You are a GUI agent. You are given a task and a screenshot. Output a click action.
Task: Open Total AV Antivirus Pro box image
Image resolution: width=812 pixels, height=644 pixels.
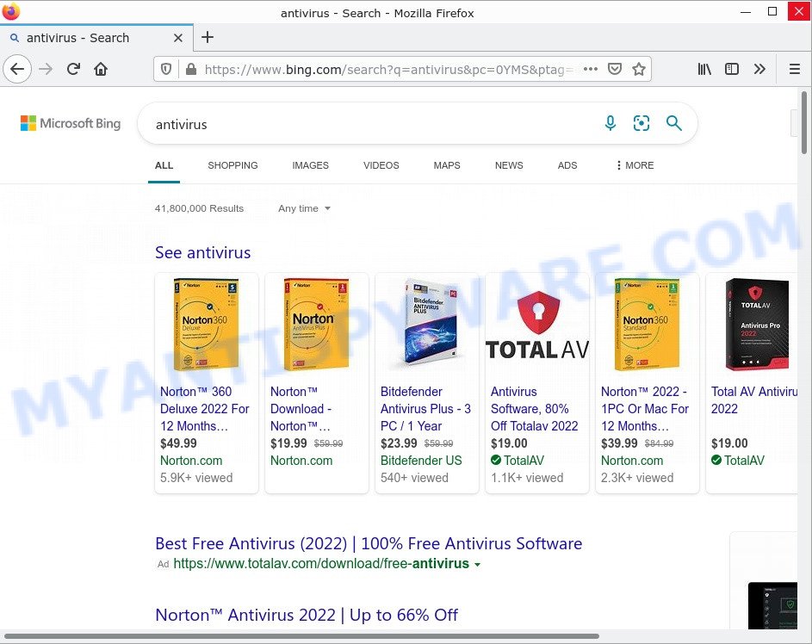757,325
